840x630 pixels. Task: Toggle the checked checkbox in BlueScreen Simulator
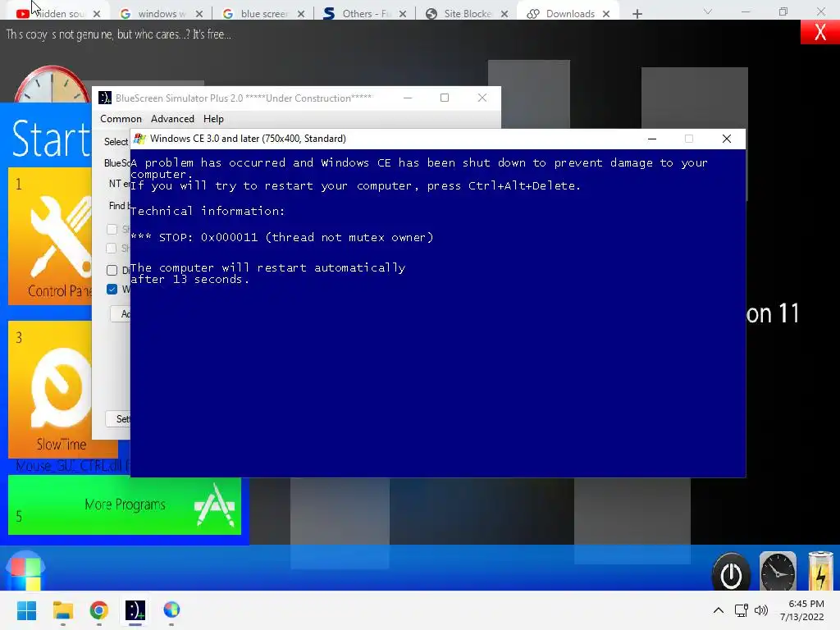pyautogui.click(x=112, y=290)
